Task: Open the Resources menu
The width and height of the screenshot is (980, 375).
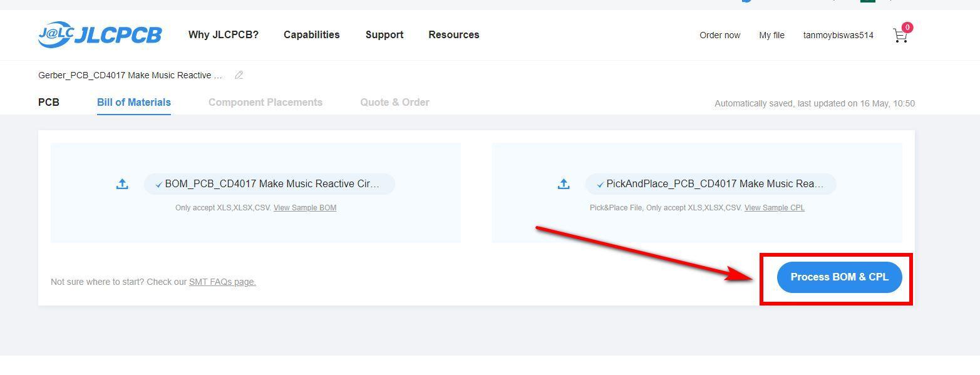Action: pyautogui.click(x=454, y=35)
